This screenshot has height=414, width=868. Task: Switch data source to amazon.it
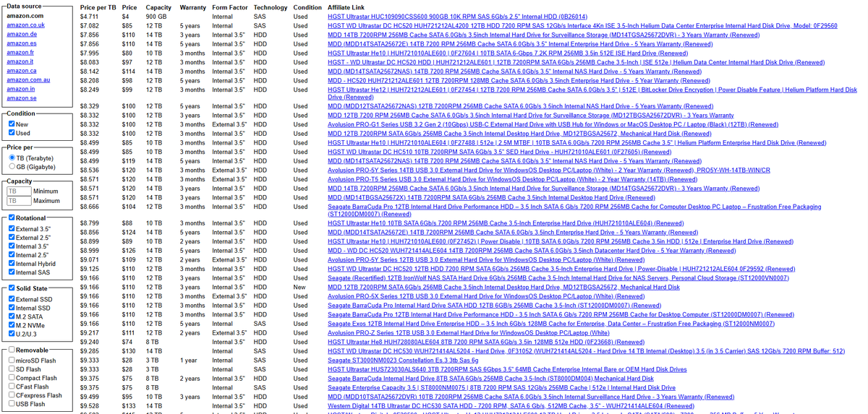(20, 61)
